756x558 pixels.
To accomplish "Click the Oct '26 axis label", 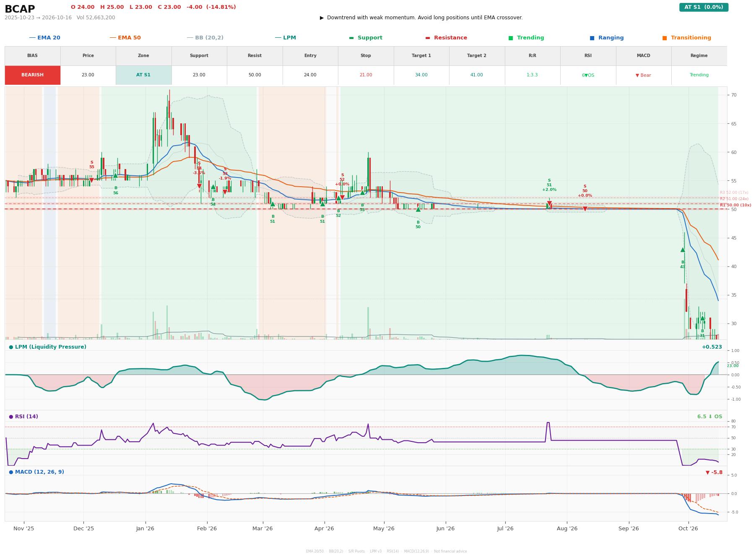I will tap(688, 529).
